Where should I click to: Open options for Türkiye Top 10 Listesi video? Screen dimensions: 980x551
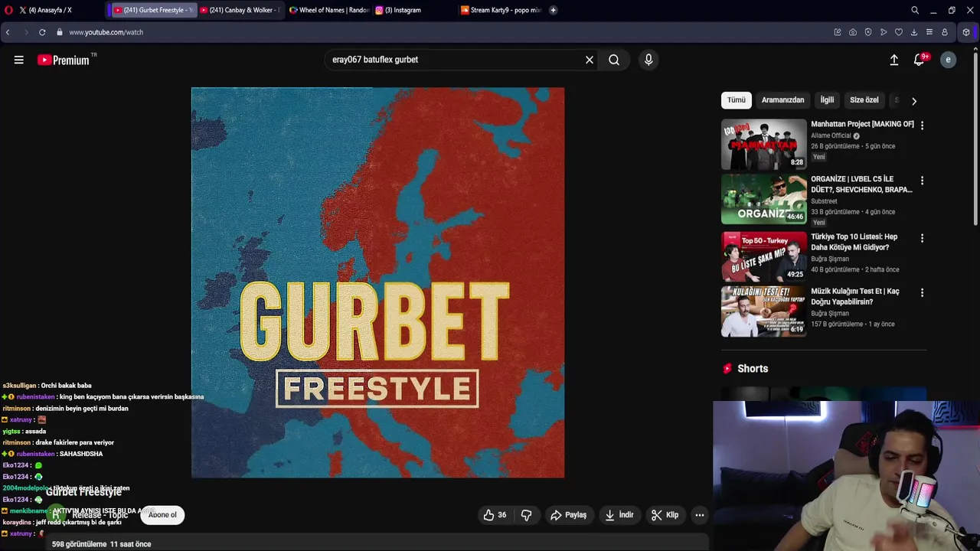(x=922, y=238)
